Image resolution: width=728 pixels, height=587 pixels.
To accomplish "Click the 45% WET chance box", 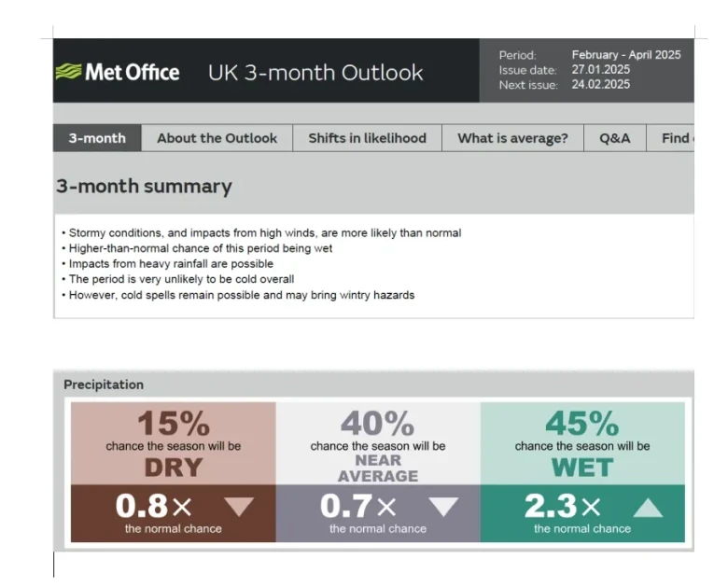I will [x=582, y=444].
